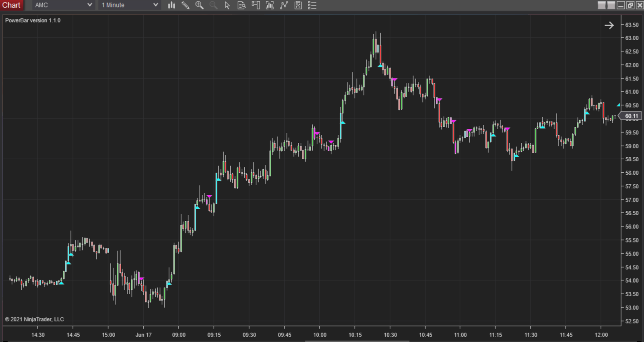Click the horizontal scrollbar at chart bottom
Screen dimensions: 644x342
coord(357,341)
